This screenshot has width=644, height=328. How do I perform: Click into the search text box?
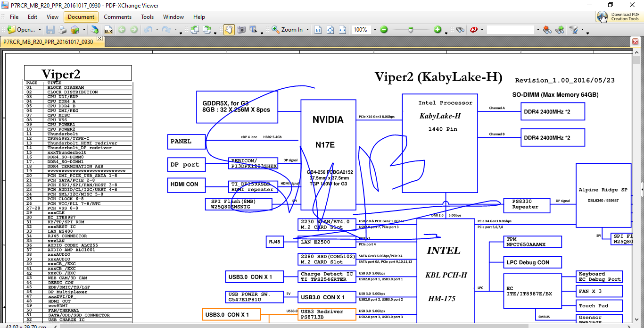511,30
